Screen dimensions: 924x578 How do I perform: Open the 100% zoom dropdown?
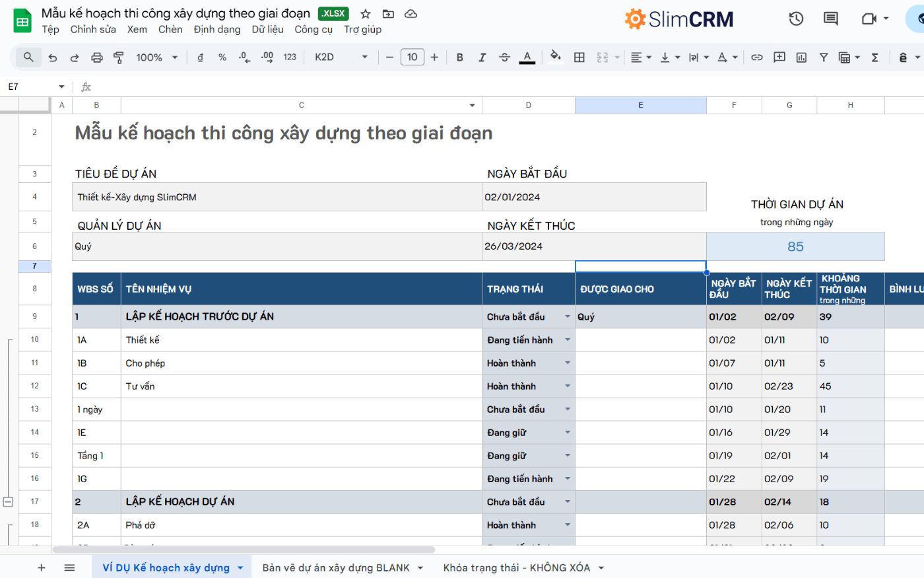click(157, 57)
